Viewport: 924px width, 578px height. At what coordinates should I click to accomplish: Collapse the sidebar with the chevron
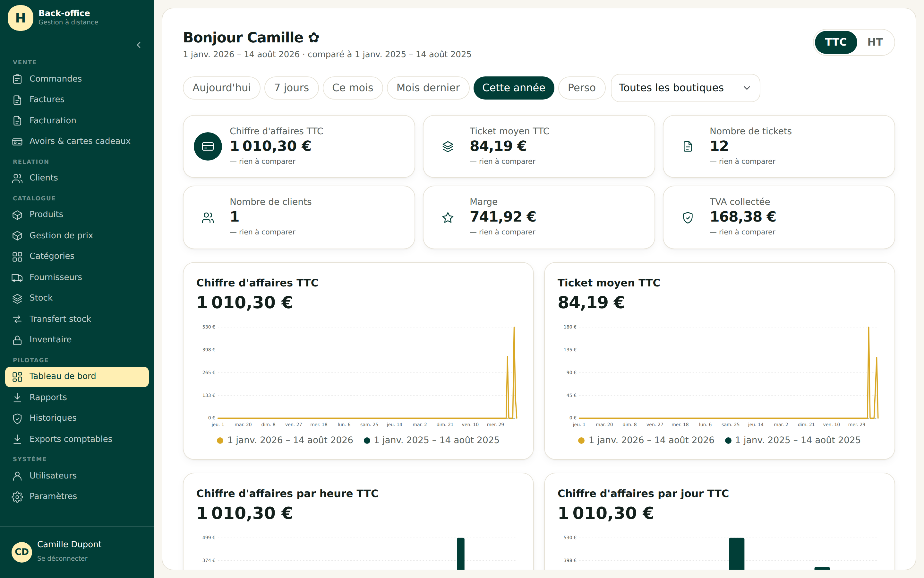pyautogui.click(x=139, y=45)
